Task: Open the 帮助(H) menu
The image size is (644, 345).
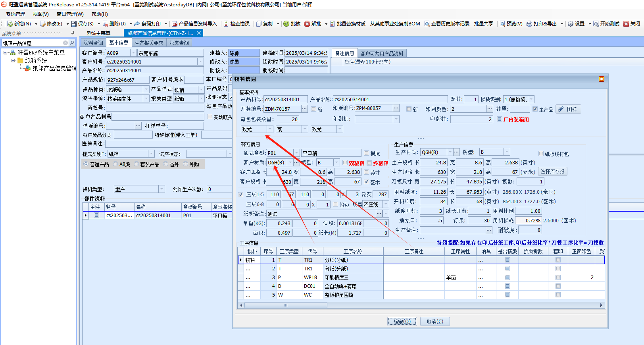Action: point(100,14)
